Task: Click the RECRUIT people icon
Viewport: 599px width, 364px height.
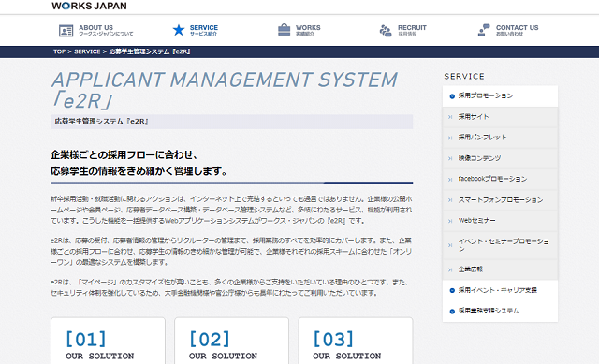Action: click(386, 31)
